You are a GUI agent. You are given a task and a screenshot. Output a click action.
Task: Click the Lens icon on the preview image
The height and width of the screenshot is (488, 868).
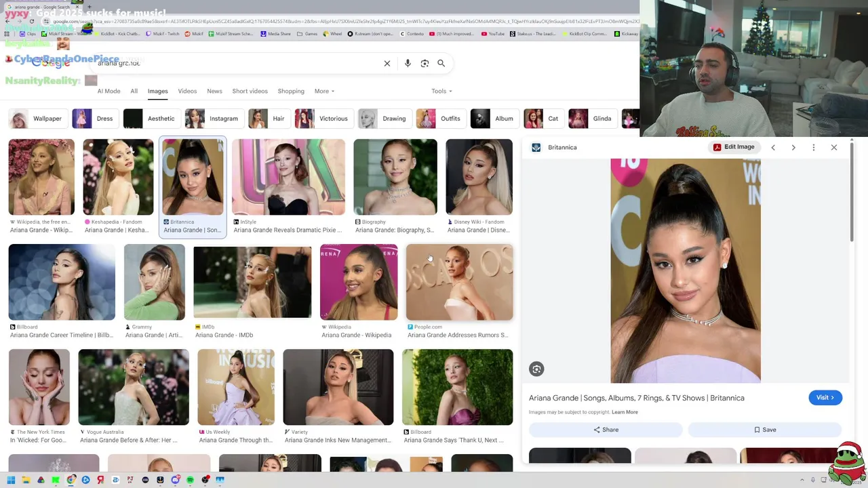click(536, 369)
